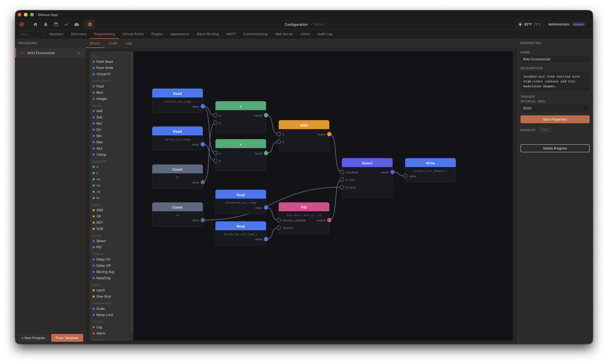Viewport: 608px width, 364px height.
Task: Click Delete Program button
Action: 555,148
